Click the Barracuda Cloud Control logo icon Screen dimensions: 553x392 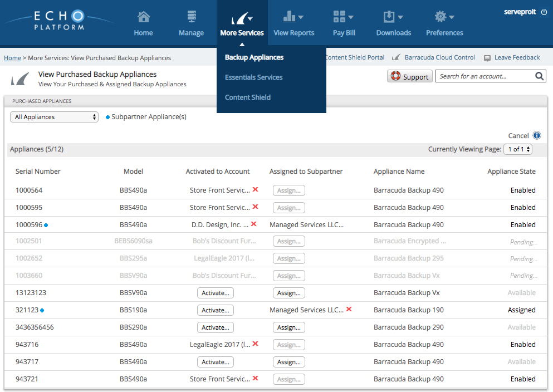click(x=397, y=57)
